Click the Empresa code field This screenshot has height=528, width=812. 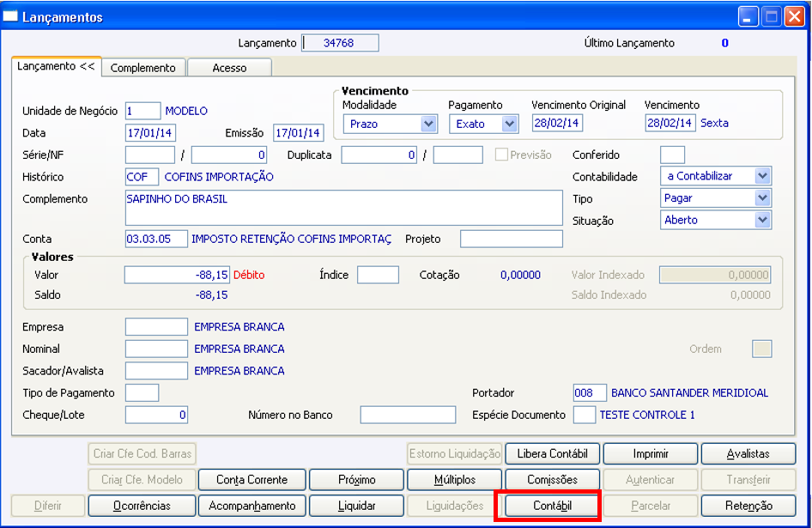tap(156, 327)
